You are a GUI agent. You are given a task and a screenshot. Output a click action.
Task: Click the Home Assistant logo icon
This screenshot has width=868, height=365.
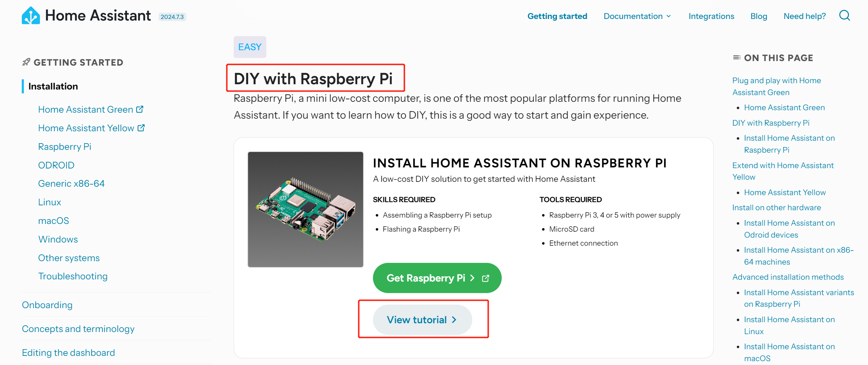(31, 16)
